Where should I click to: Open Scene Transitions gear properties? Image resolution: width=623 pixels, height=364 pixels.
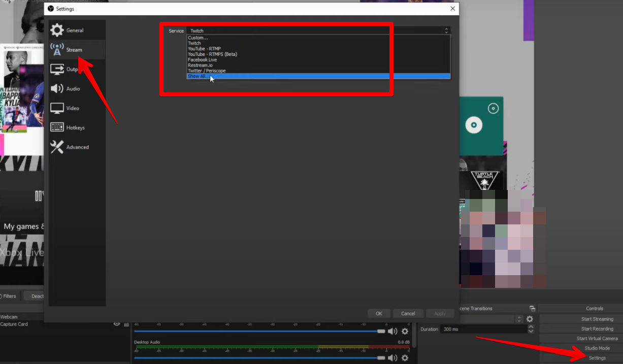coord(530,319)
